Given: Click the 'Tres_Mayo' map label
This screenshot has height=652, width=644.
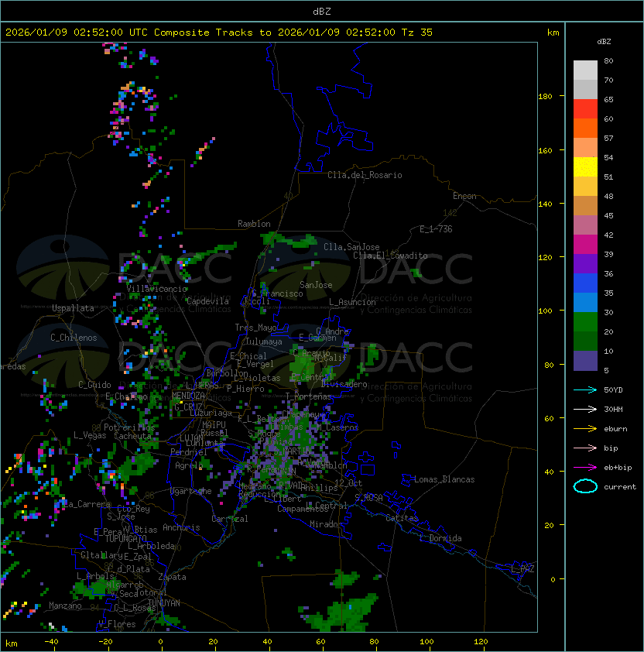Looking at the screenshot, I should [x=255, y=328].
